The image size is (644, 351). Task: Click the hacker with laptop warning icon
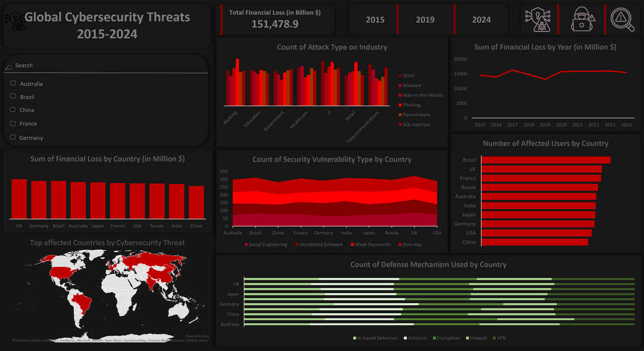(x=583, y=20)
